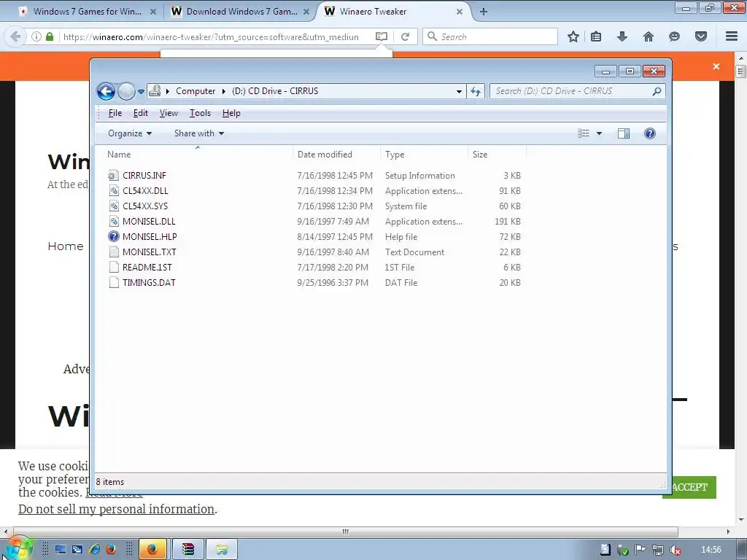Screen dimensions: 747x560
Task: Go to Firefox Home page icon
Action: point(649,36)
